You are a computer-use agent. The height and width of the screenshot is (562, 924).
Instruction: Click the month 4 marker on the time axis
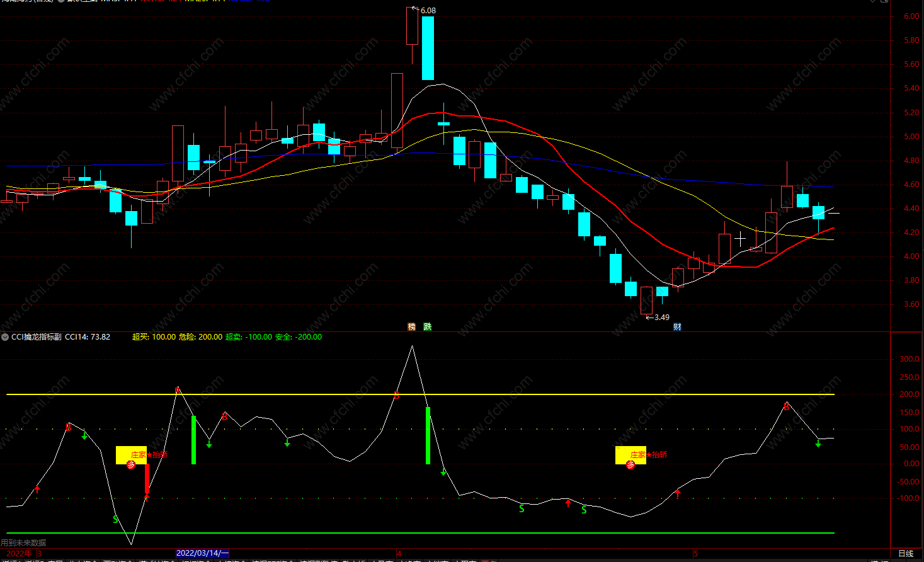(399, 553)
